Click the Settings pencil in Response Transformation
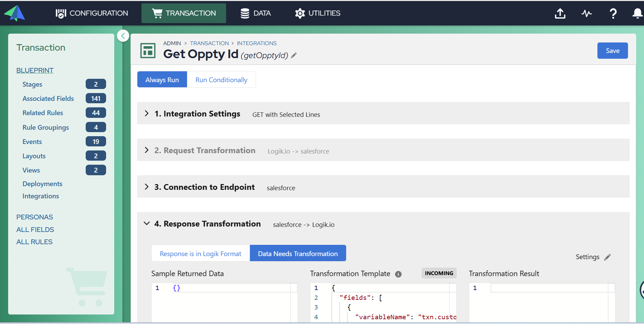644x324 pixels. click(x=608, y=257)
